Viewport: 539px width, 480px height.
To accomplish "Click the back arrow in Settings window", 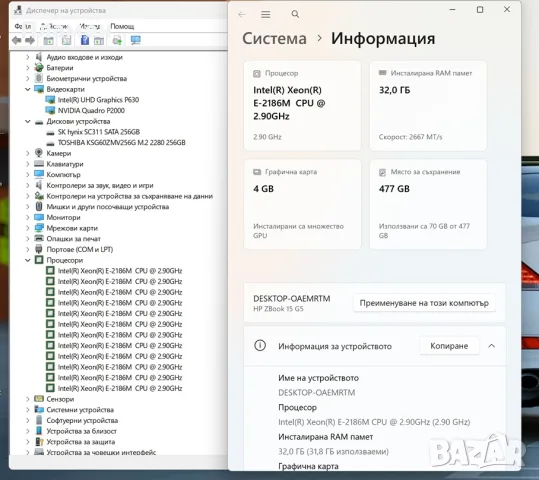I will point(242,14).
